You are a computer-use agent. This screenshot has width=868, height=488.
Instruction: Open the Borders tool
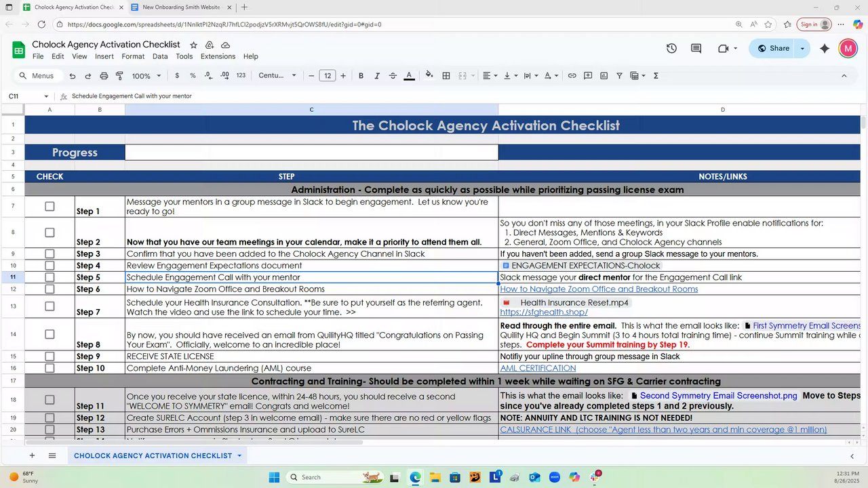pyautogui.click(x=446, y=76)
